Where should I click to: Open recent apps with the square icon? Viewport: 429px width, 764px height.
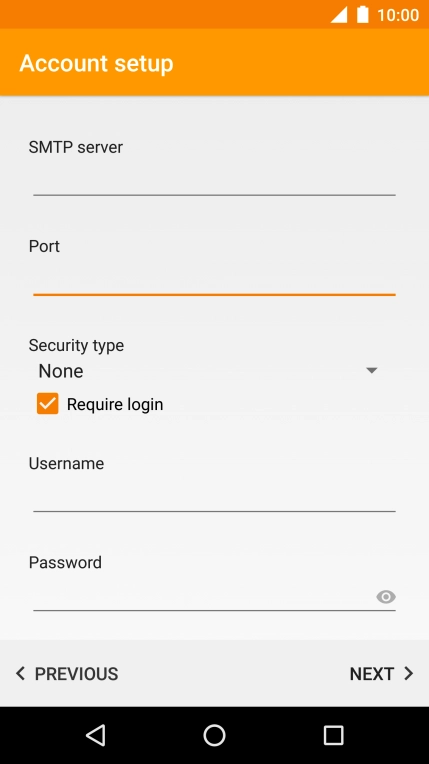(x=333, y=735)
